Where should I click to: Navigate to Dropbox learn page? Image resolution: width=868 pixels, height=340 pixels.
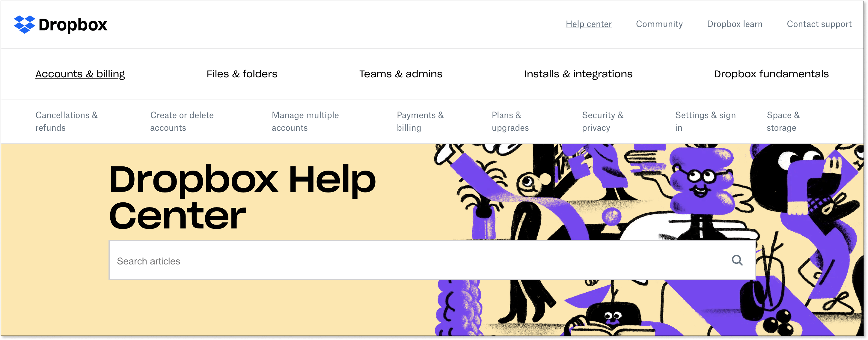click(x=735, y=24)
